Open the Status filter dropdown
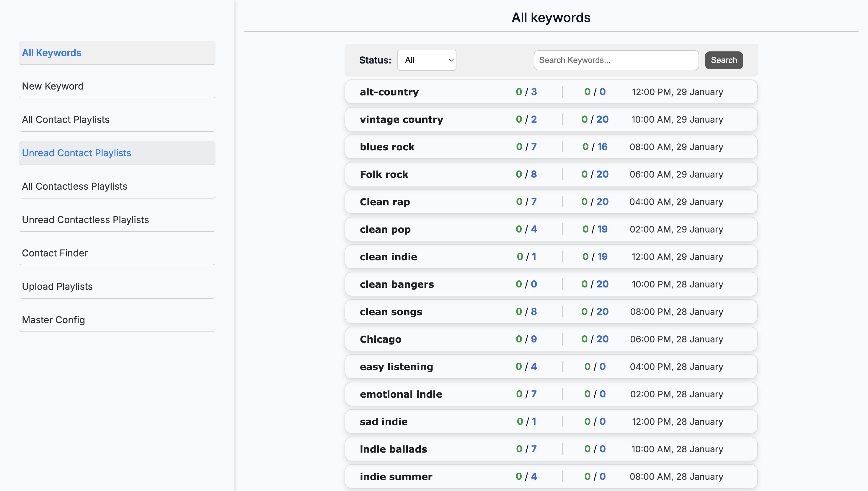The image size is (868, 491). (427, 60)
